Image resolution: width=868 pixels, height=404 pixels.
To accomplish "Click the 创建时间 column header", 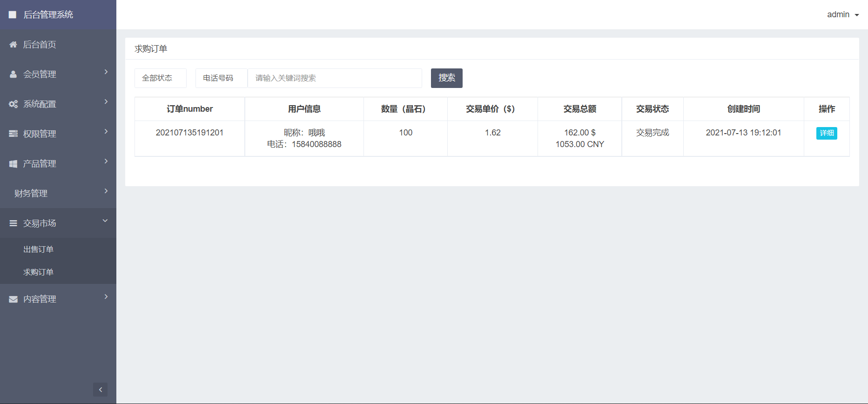I will [743, 109].
